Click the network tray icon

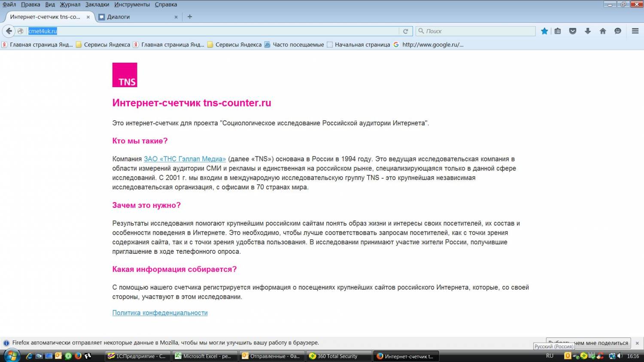point(613,356)
